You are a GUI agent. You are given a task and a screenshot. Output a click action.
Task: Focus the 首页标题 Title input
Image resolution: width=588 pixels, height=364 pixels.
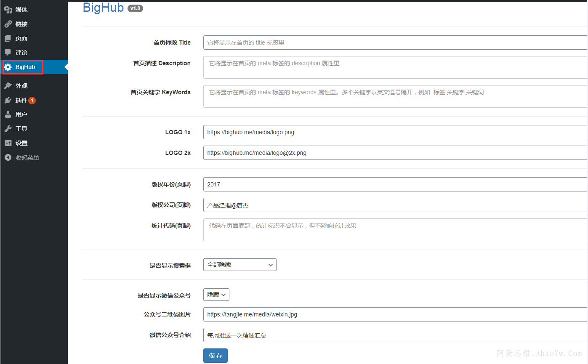click(x=396, y=43)
